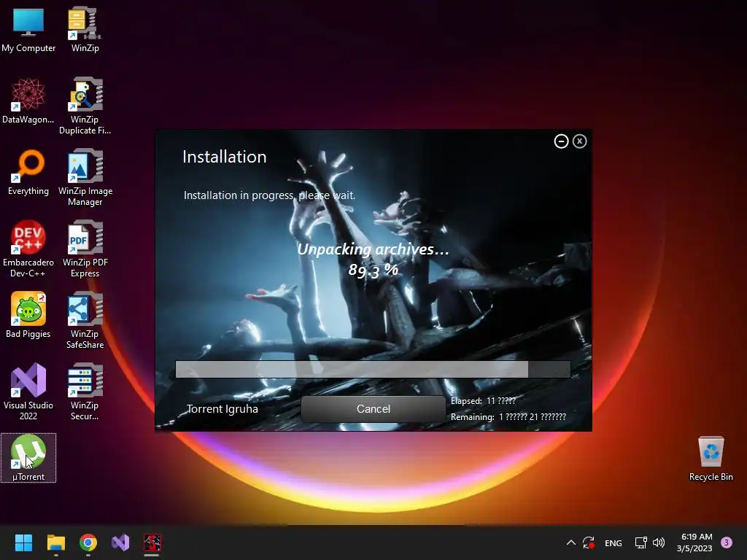Select the WinZip Image Manager shortcut
Viewport: 747px width, 560px height.
85,178
